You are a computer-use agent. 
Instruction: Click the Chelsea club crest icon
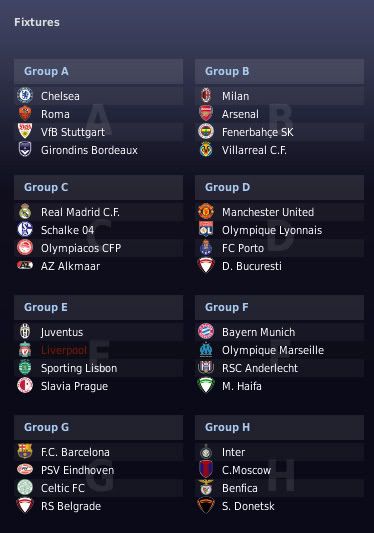tap(25, 96)
